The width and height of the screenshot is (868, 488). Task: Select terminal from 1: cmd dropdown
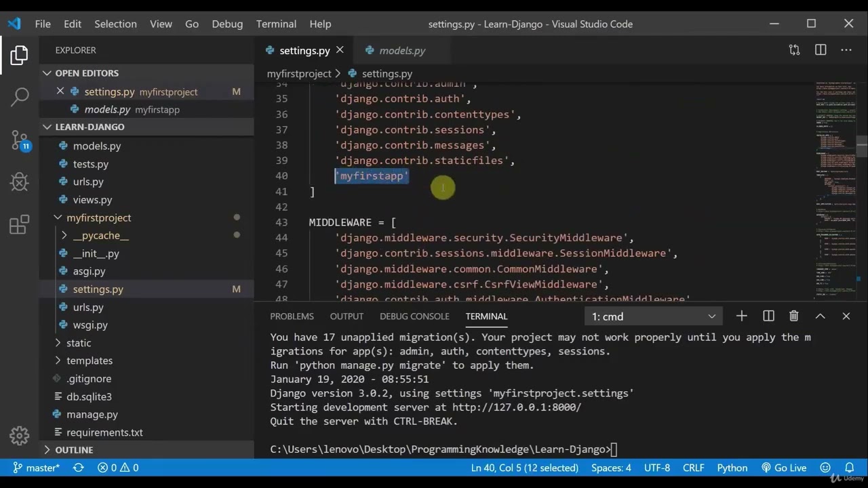point(653,317)
